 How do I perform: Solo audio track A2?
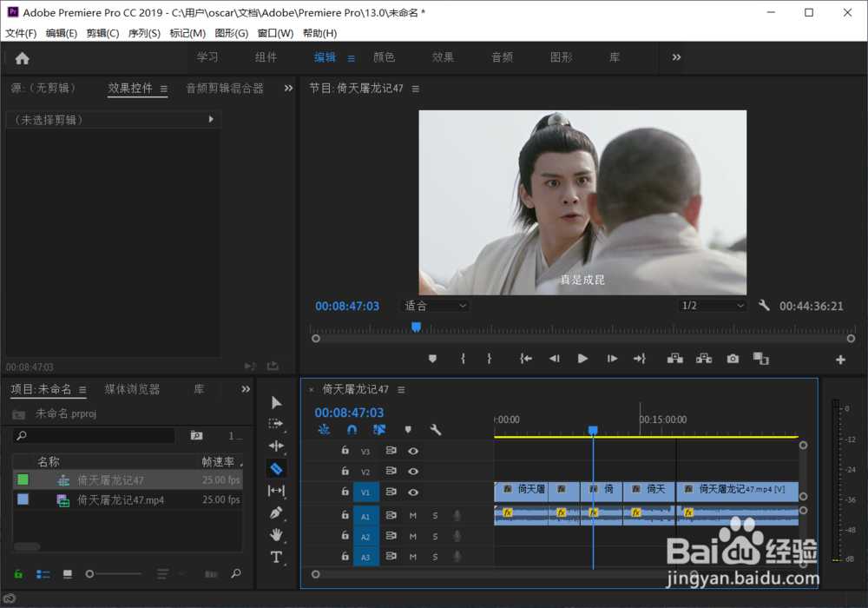pos(435,536)
